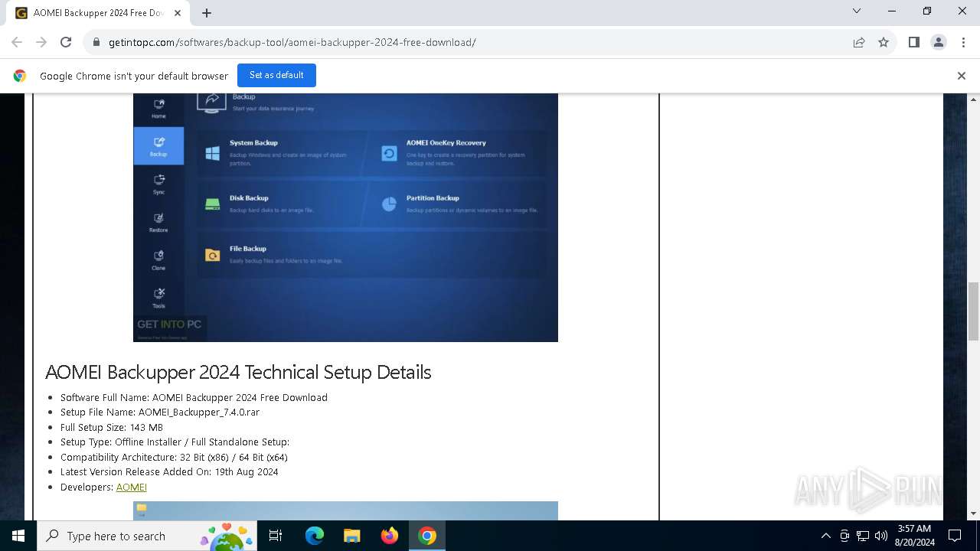Close the AOMEI Backupper 2024 tab
Viewport: 980px width, 551px height.
pos(178,13)
